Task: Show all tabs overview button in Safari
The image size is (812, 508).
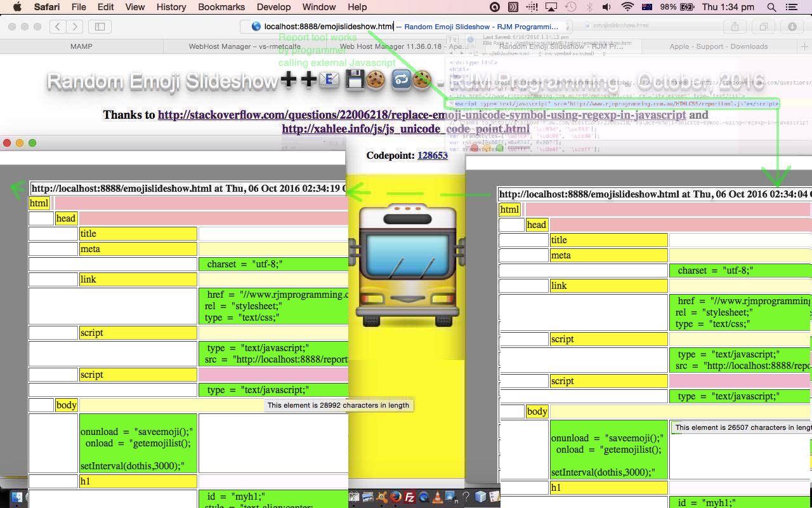Action: tap(763, 27)
